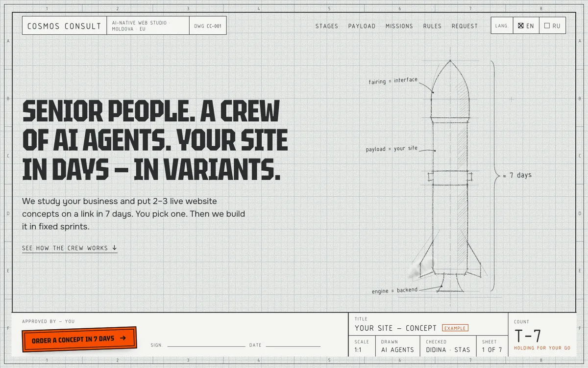Click 'APPROVED BY — YOU' label
This screenshot has width=588, height=368.
point(48,321)
